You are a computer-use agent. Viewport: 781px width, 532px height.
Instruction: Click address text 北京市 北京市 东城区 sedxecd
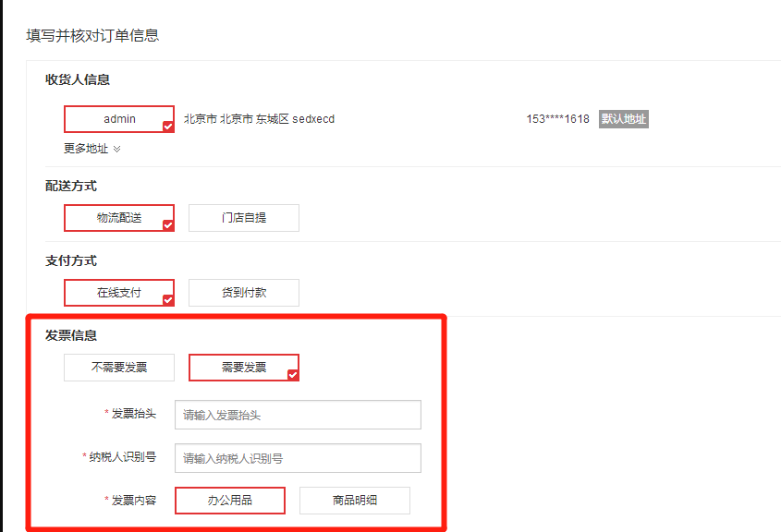259,119
